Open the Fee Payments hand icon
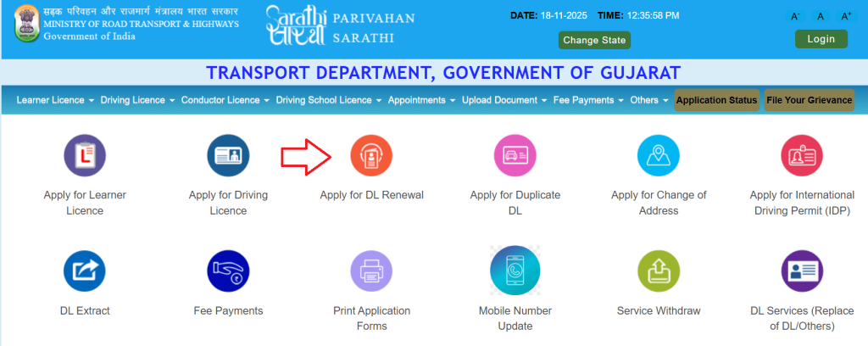The height and width of the screenshot is (346, 868). 228,271
